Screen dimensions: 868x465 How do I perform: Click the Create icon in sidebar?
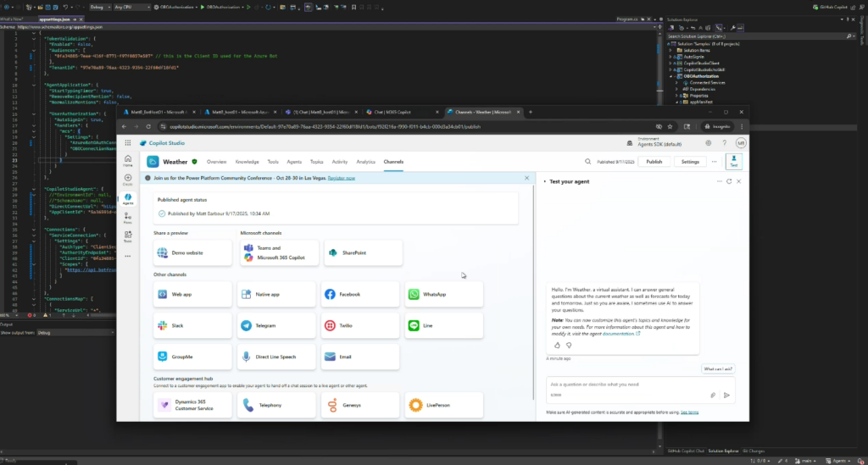(x=128, y=180)
